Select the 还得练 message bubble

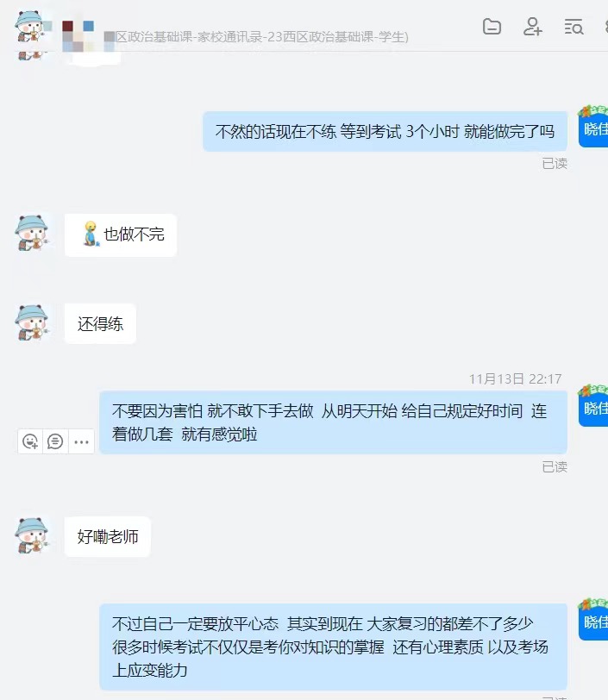[x=100, y=323]
